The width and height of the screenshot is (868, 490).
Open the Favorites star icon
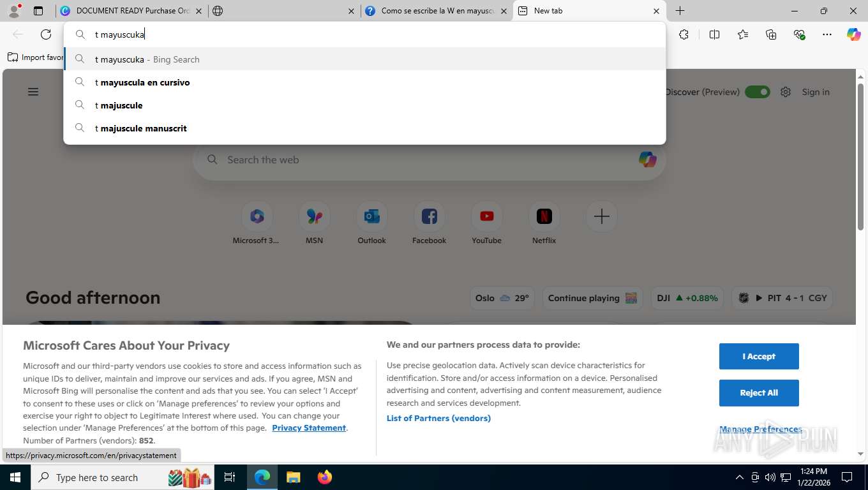[743, 34]
